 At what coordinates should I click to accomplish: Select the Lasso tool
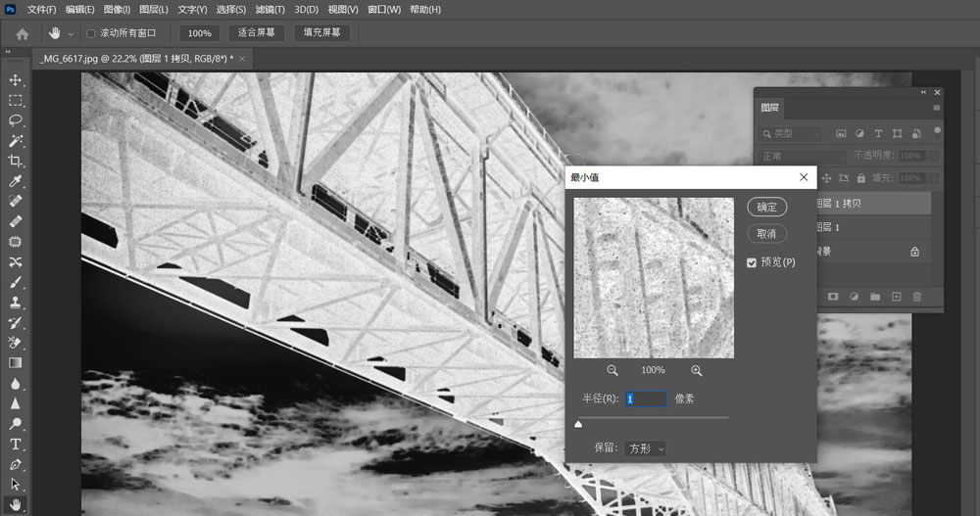point(16,120)
